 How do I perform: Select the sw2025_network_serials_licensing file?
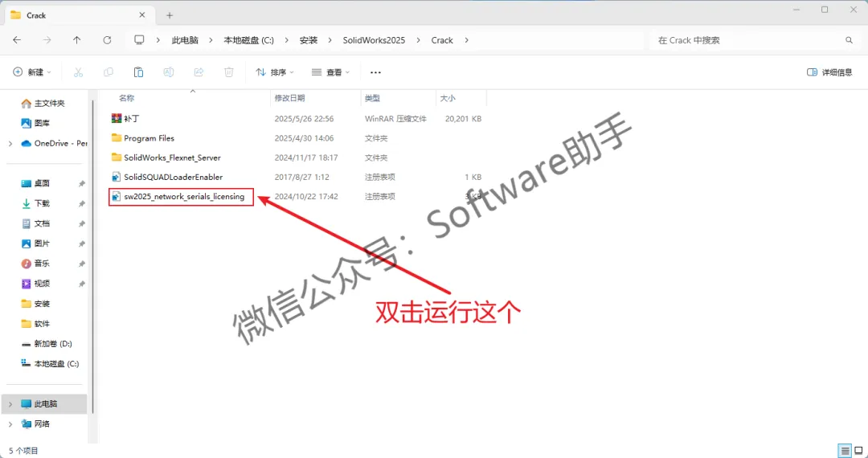click(x=181, y=196)
